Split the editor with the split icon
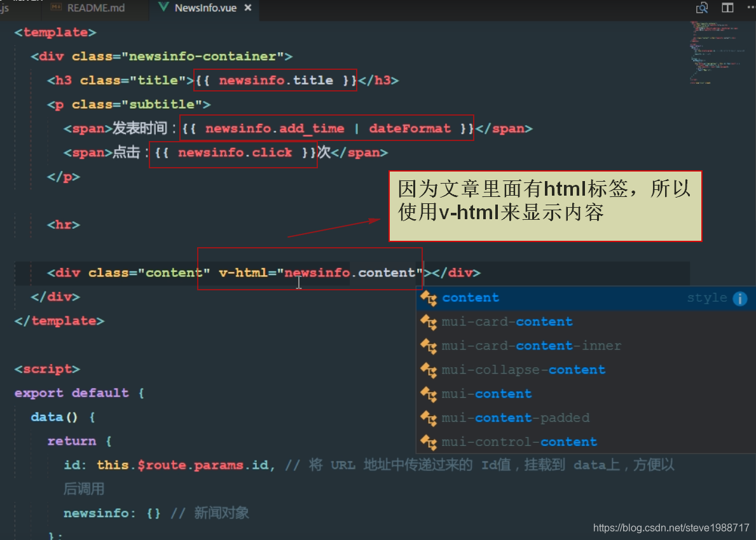Screen dimensions: 756x540 coord(727,8)
